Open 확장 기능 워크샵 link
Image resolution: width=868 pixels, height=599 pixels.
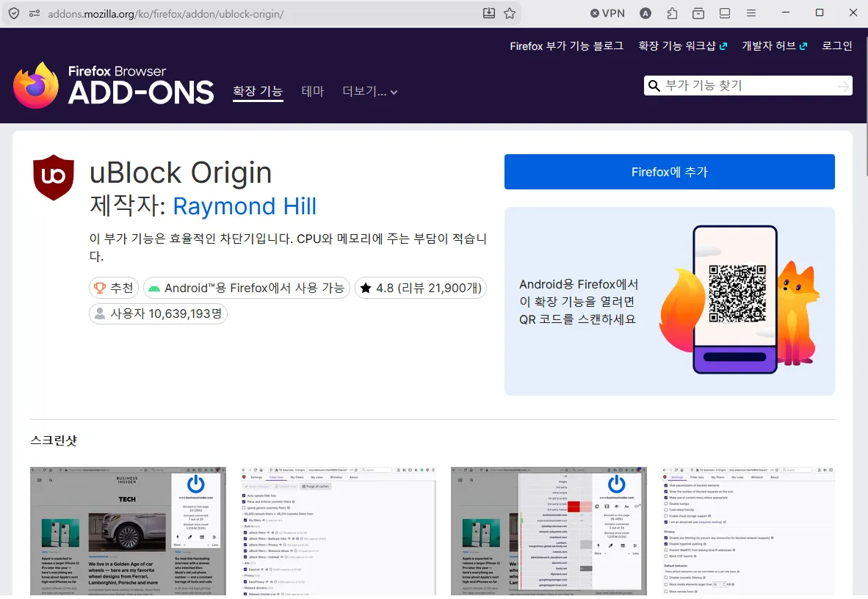(682, 46)
